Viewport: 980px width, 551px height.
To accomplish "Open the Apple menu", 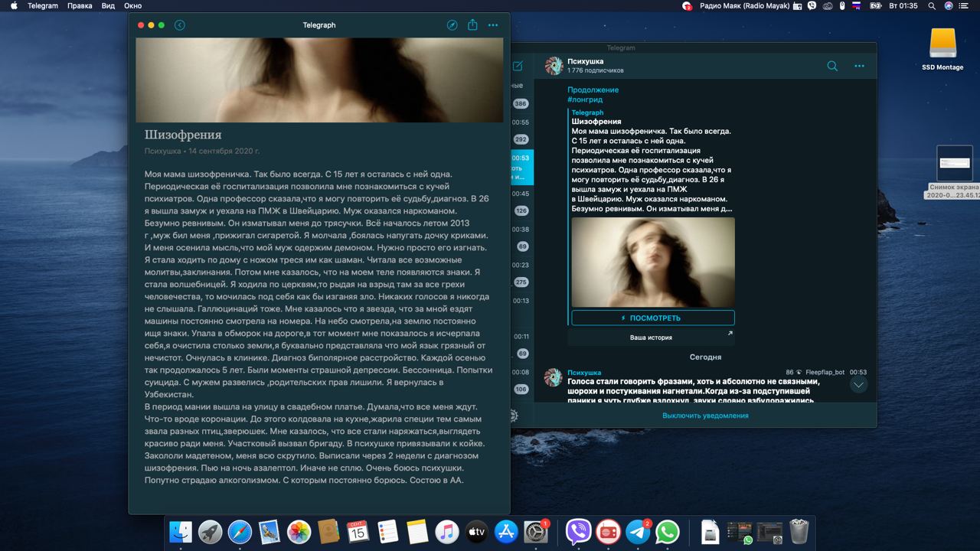I will [14, 5].
